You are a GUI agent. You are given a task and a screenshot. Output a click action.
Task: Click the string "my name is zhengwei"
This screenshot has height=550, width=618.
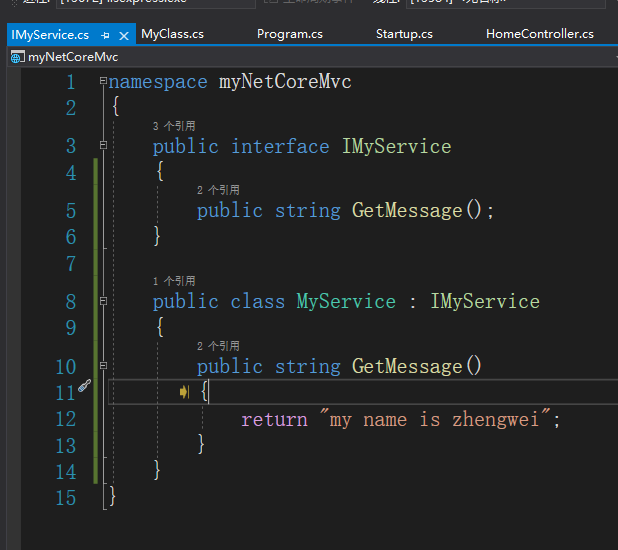pyautogui.click(x=435, y=419)
